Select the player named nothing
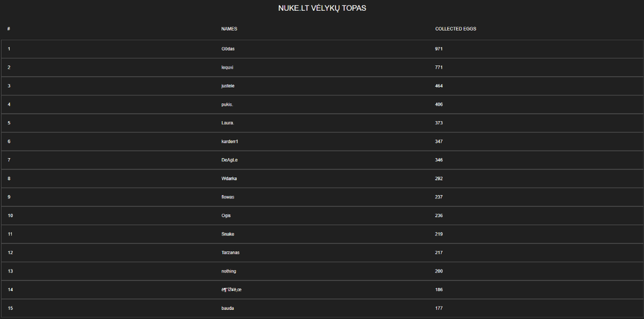 click(229, 271)
